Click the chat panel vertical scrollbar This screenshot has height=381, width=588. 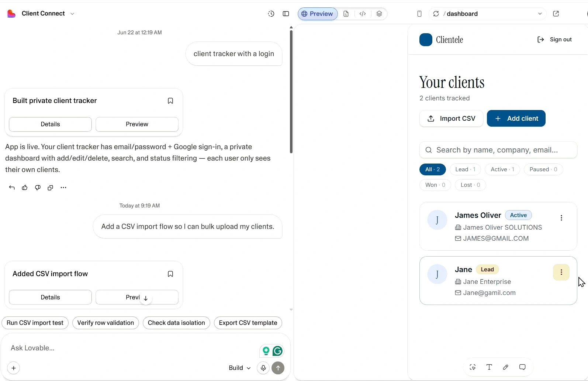(x=291, y=92)
